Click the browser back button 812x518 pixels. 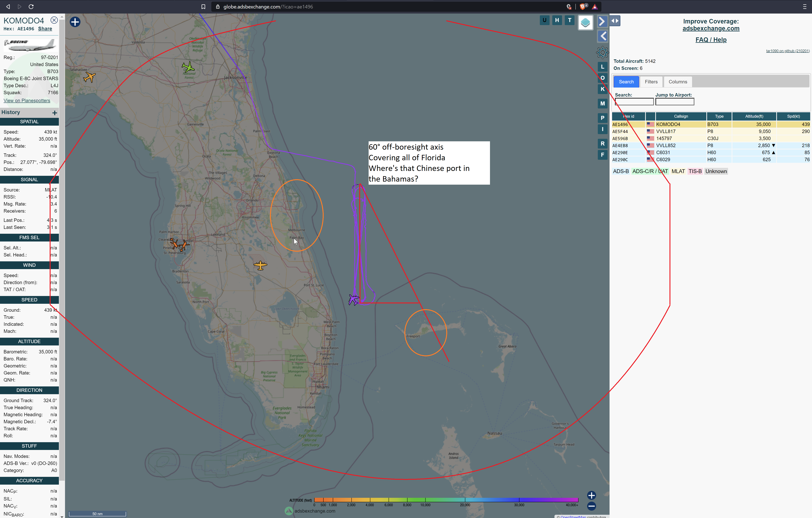8,7
